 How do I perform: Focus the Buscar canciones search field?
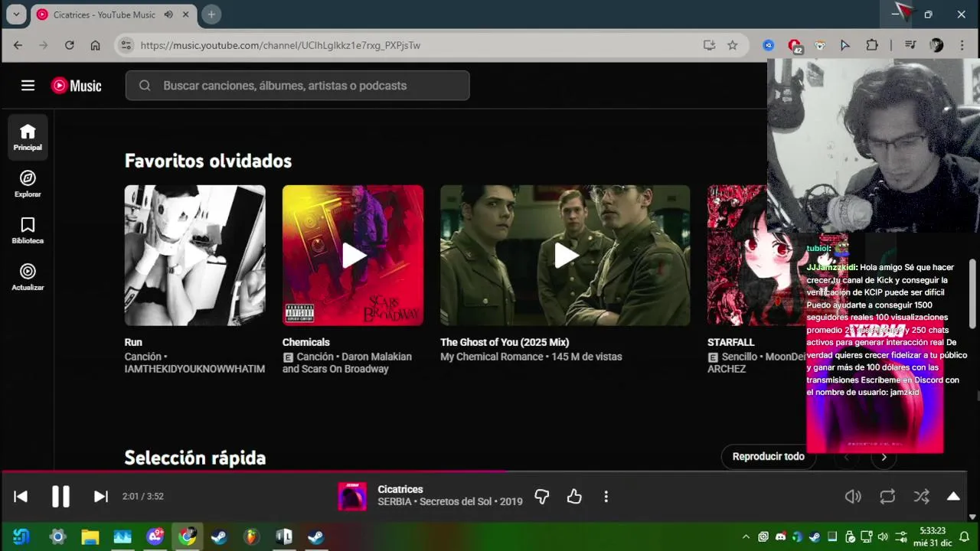[297, 86]
